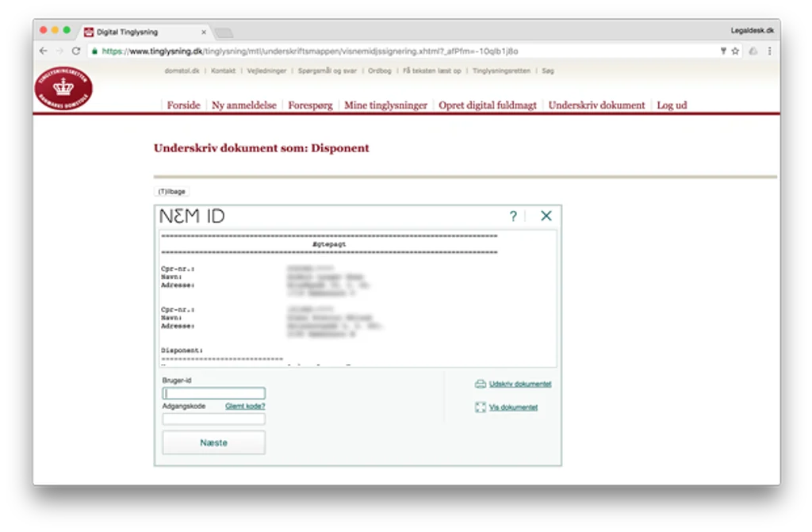
Task: Open Spørgsmål og svar link
Action: pos(327,71)
